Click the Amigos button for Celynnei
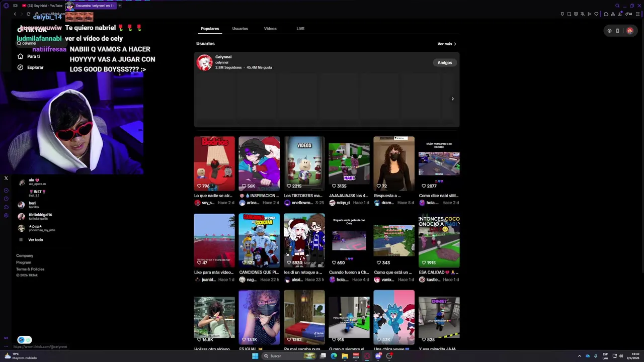 click(x=445, y=63)
